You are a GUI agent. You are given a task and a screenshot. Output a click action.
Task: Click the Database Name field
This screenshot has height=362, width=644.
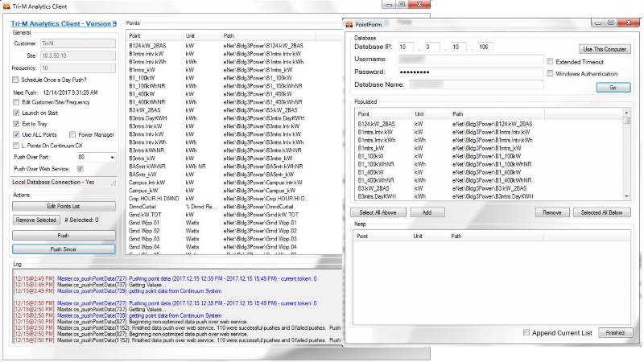pyautogui.click(x=477, y=84)
